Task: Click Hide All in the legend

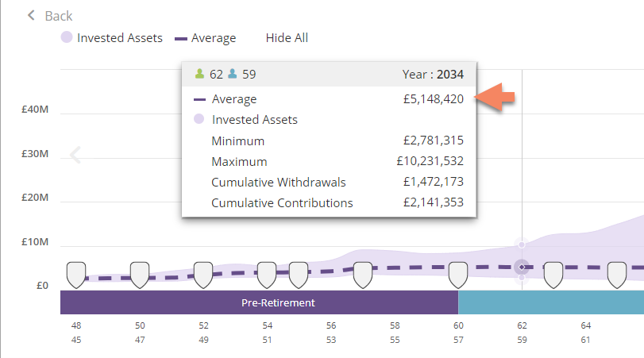Action: click(x=287, y=38)
